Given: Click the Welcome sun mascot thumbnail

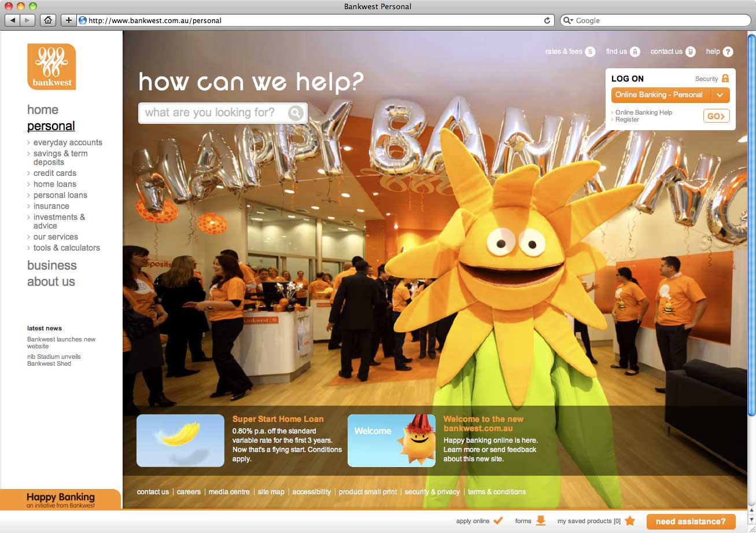Looking at the screenshot, I should point(392,440).
